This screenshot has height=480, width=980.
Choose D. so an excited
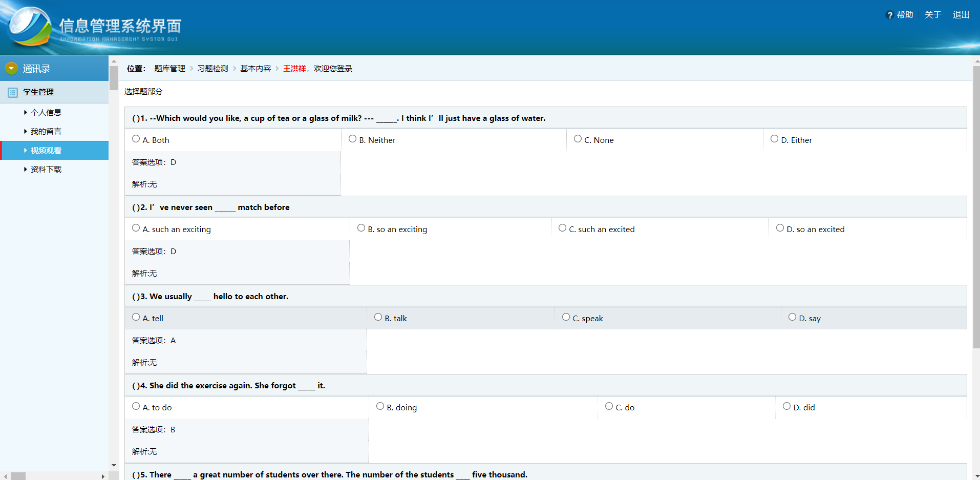[780, 228]
